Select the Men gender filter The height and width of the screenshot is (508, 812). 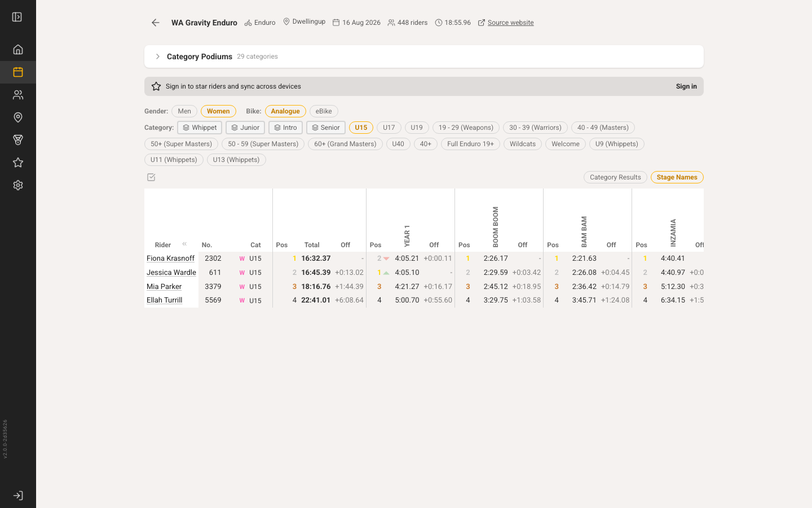[x=184, y=111]
